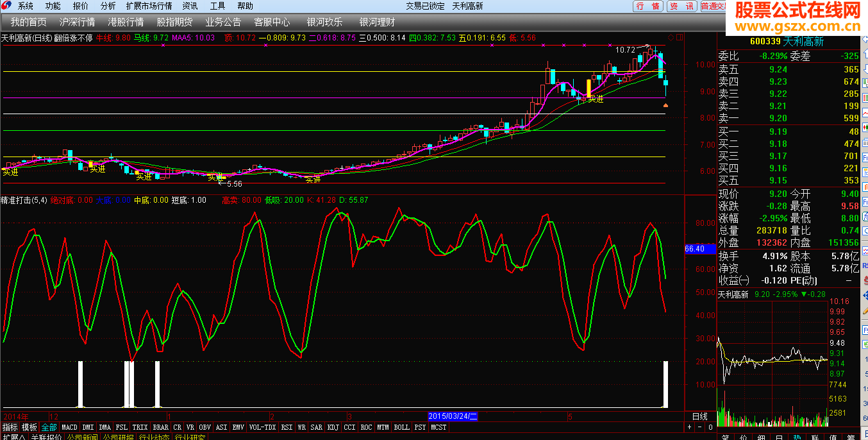Switch to the EMV indicator

[238, 427]
